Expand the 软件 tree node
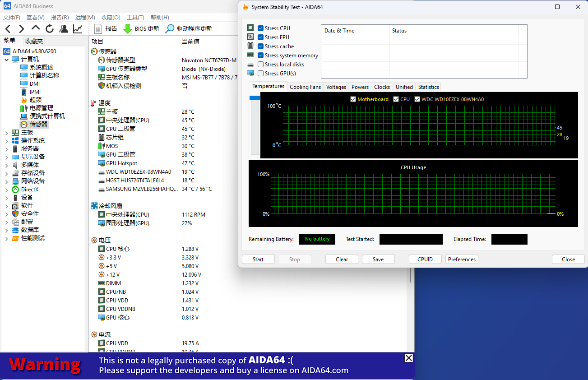 coord(6,206)
